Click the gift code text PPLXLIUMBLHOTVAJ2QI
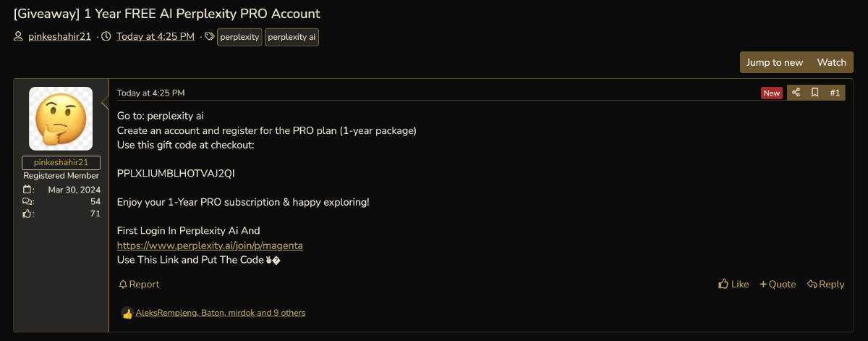The width and height of the screenshot is (868, 341). [176, 174]
